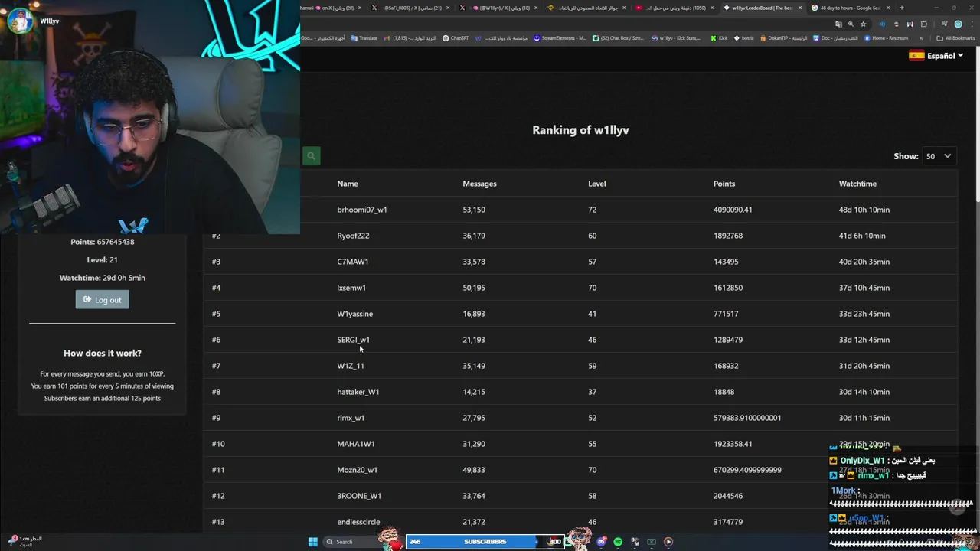This screenshot has width=980, height=551.
Task: Click the subscribers goal progress bar
Action: point(485,542)
